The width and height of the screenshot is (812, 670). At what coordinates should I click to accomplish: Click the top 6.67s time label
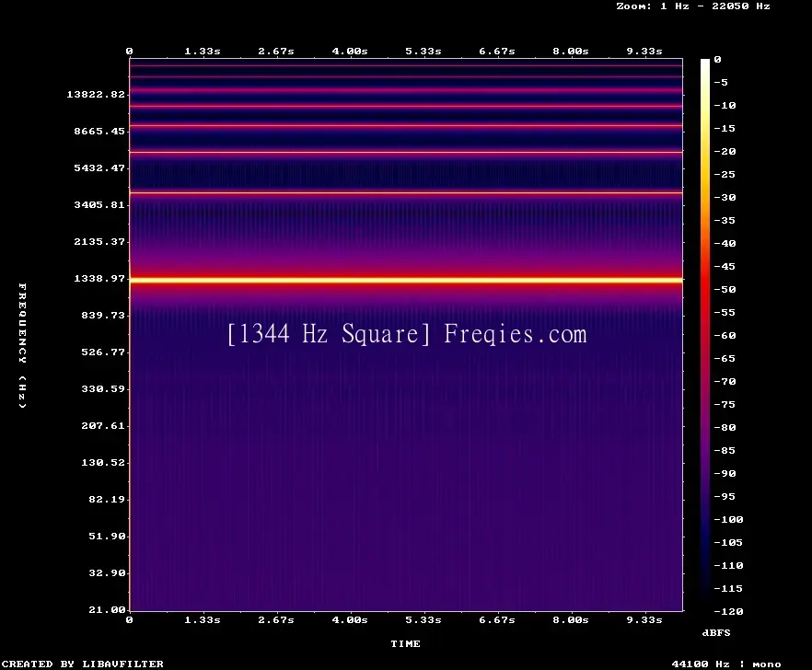click(x=496, y=52)
